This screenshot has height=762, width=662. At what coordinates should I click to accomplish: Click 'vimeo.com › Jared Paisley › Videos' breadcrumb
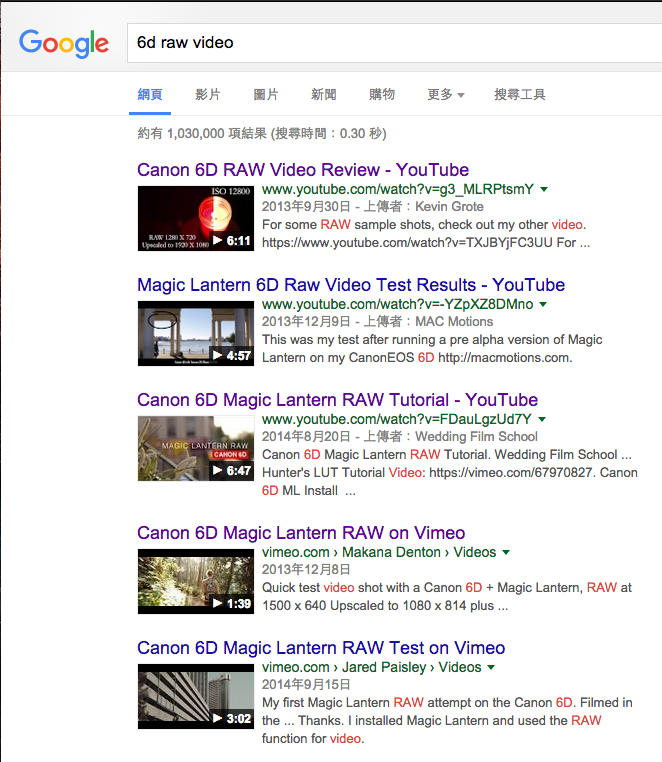[x=371, y=667]
